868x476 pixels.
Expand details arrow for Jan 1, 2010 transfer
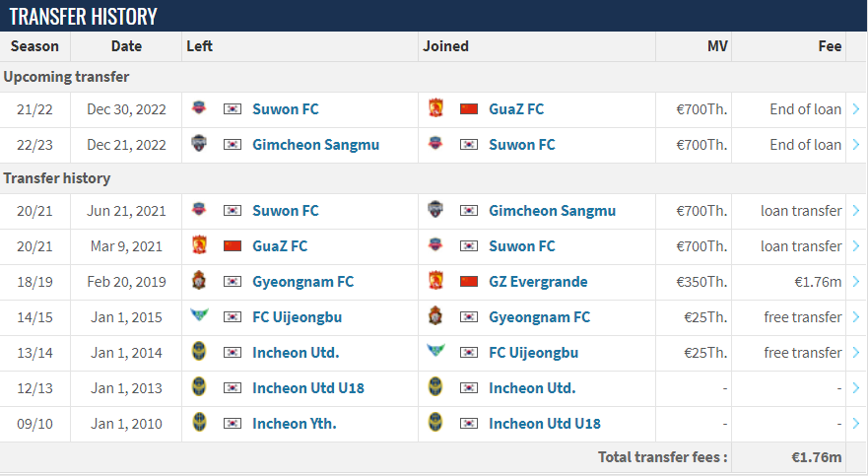point(856,424)
